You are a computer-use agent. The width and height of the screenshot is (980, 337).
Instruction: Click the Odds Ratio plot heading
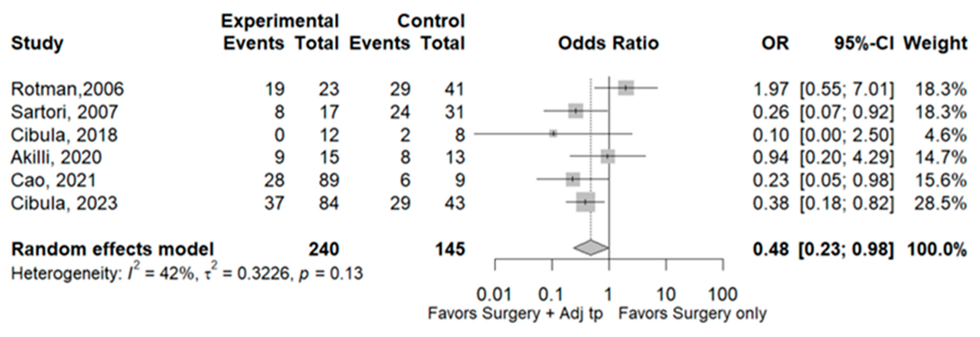(608, 43)
